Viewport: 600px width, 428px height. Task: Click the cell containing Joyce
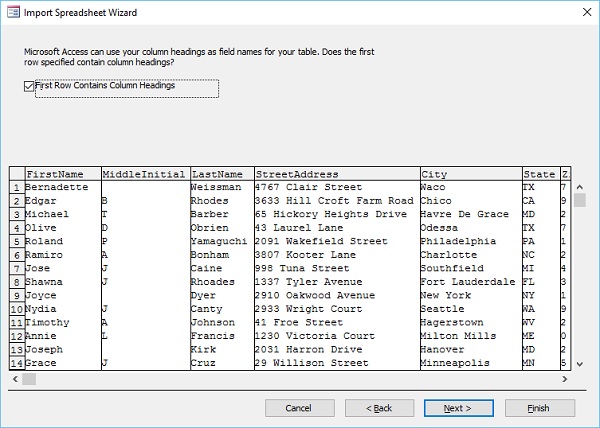pyautogui.click(x=63, y=295)
